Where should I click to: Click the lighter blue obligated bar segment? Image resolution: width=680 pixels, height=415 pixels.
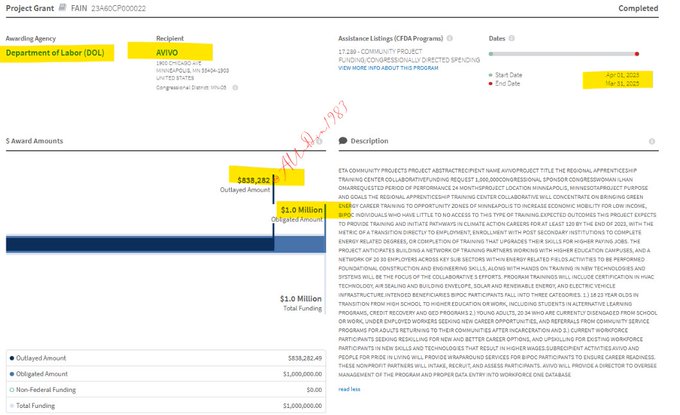coord(299,243)
